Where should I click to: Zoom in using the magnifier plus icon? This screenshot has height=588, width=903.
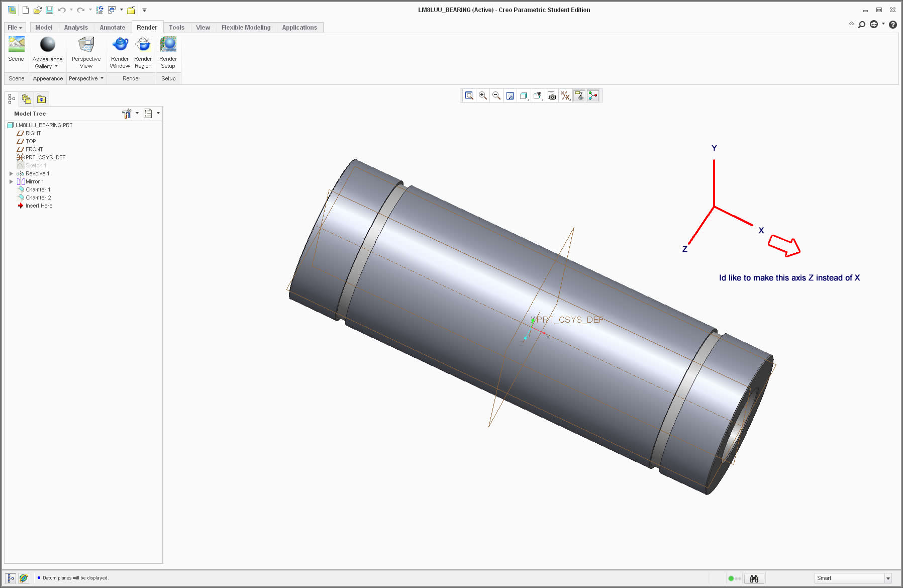[x=483, y=95]
